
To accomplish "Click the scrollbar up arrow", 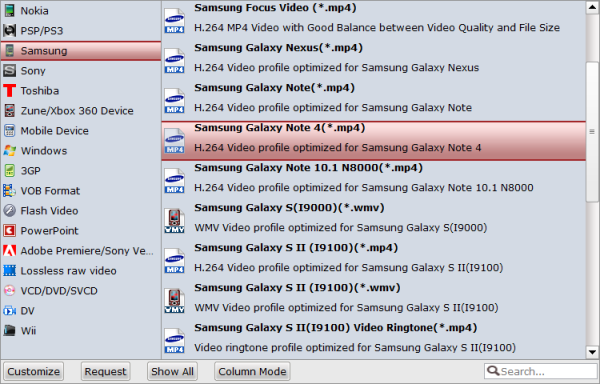I will click(592, 7).
